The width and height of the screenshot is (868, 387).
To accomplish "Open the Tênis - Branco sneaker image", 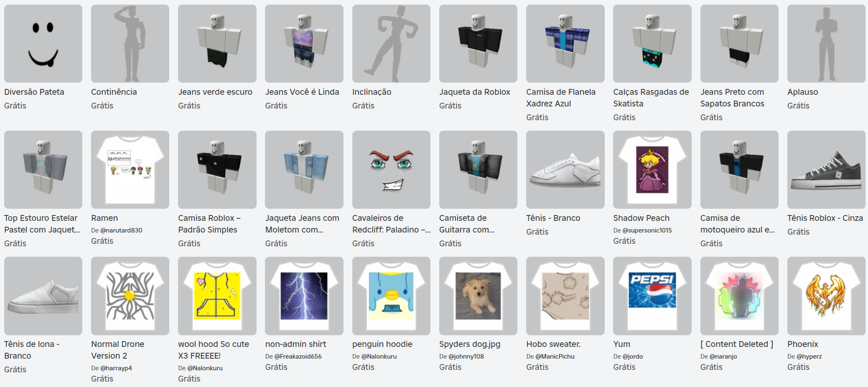I will pyautogui.click(x=565, y=169).
